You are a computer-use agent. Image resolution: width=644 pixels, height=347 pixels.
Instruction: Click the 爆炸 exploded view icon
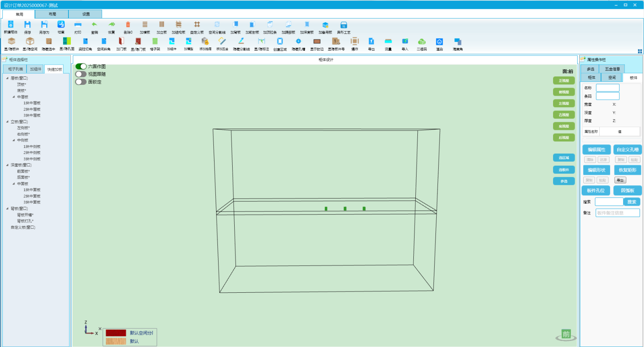click(355, 41)
